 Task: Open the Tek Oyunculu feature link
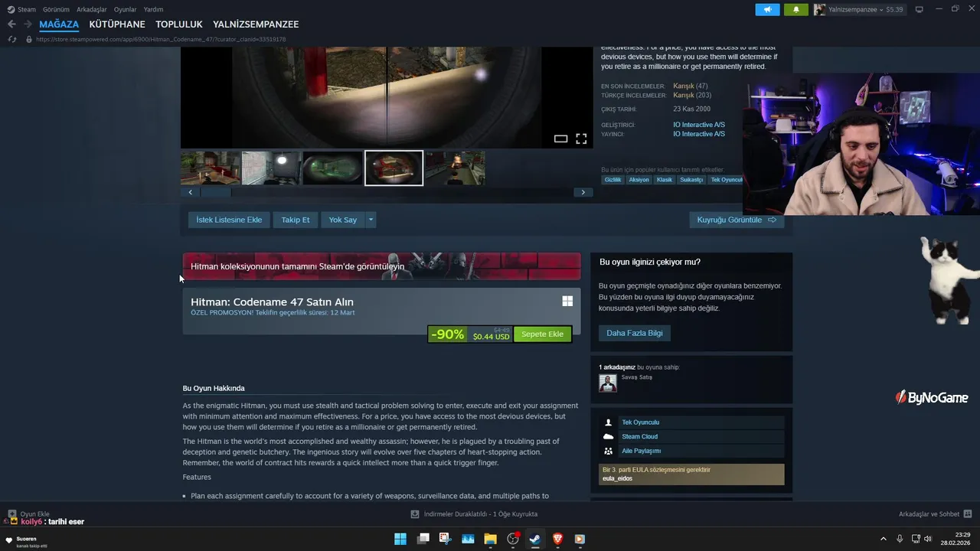[x=640, y=422]
